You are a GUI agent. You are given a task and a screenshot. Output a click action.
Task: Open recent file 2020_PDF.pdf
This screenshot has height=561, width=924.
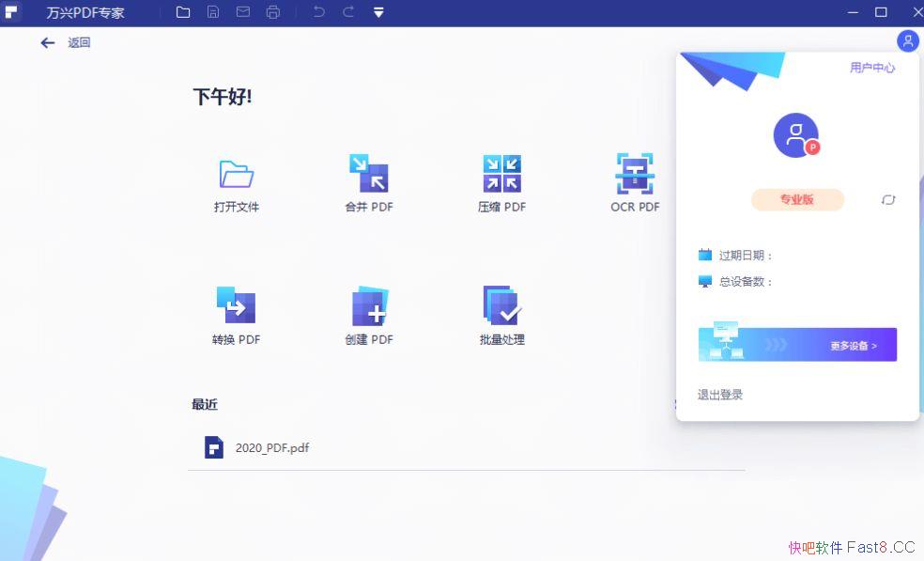[x=271, y=447]
